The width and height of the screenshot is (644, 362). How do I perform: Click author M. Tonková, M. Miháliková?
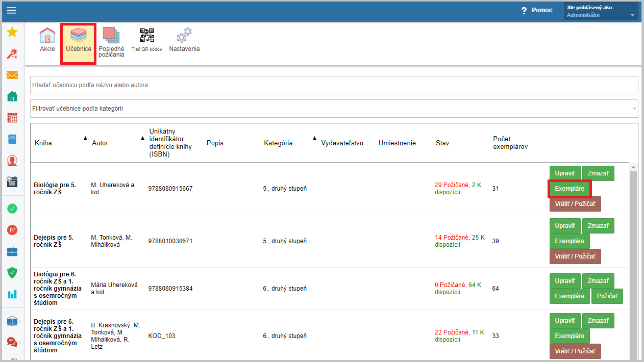pos(112,241)
